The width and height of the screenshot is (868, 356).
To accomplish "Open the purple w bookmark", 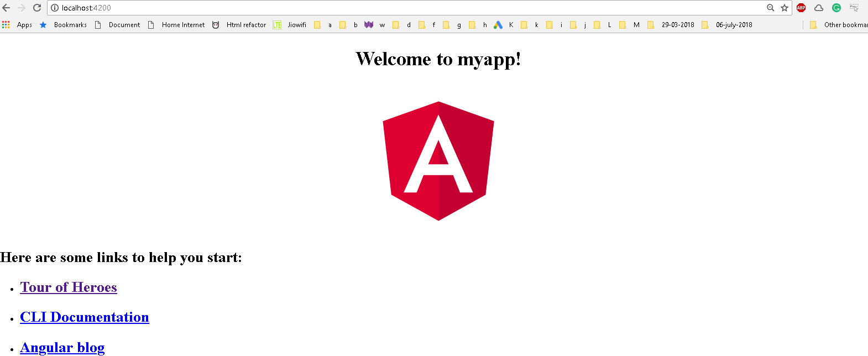I will click(374, 25).
